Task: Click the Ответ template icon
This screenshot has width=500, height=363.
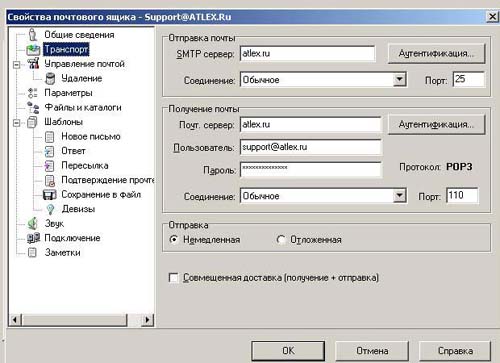Action: point(49,151)
